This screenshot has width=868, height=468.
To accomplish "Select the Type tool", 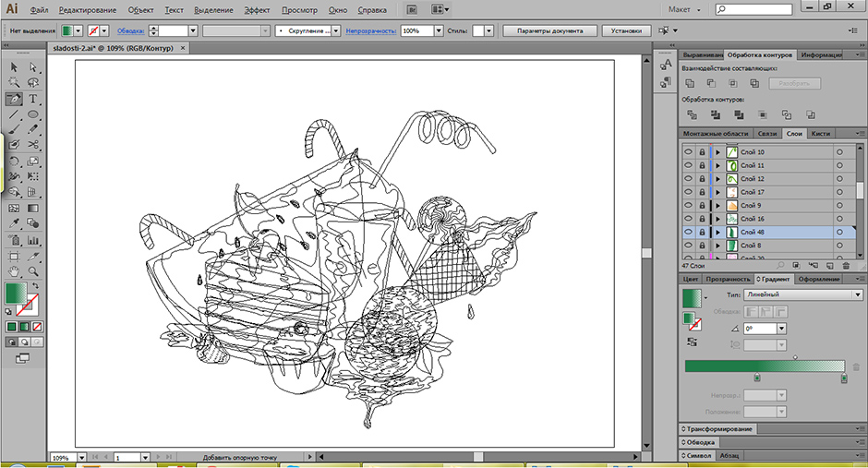I will 33,99.
